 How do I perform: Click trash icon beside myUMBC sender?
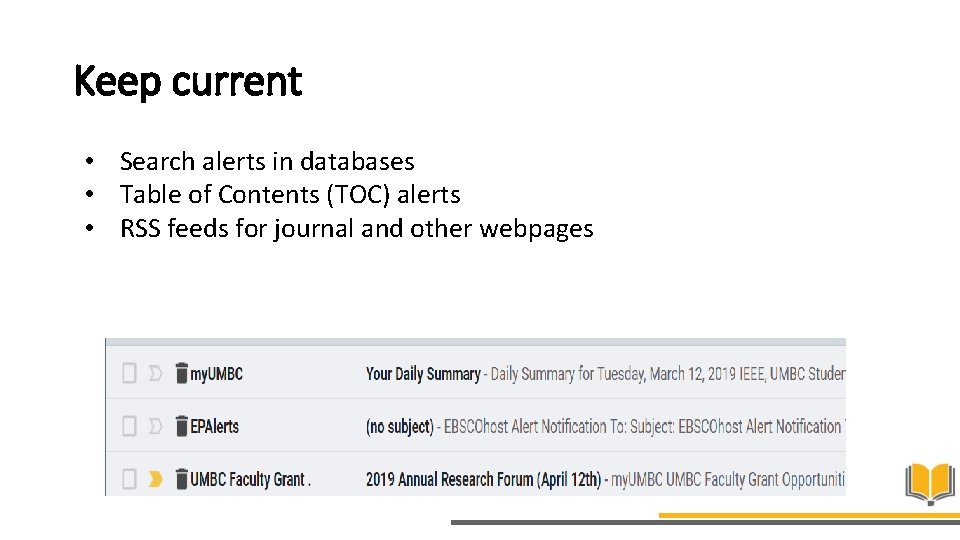pyautogui.click(x=181, y=373)
